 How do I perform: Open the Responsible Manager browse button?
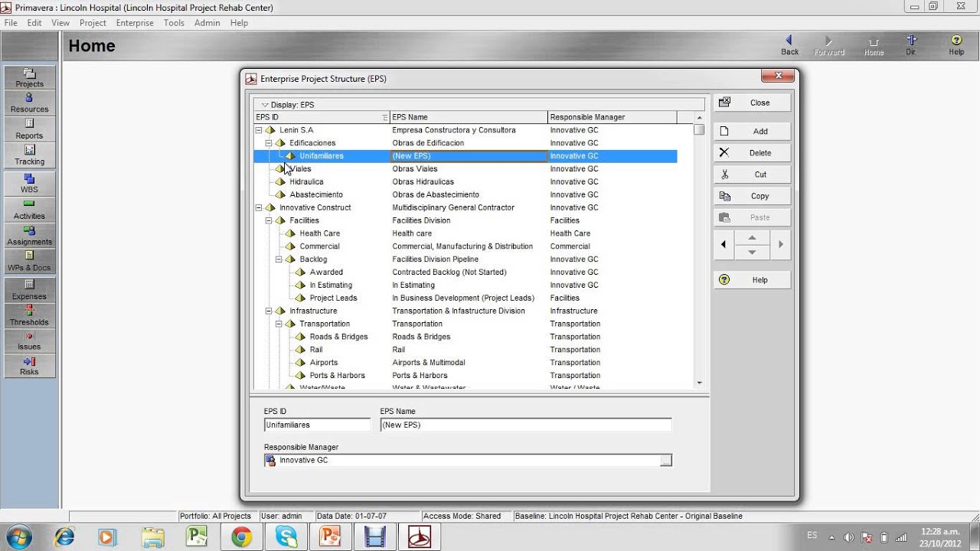coord(666,461)
